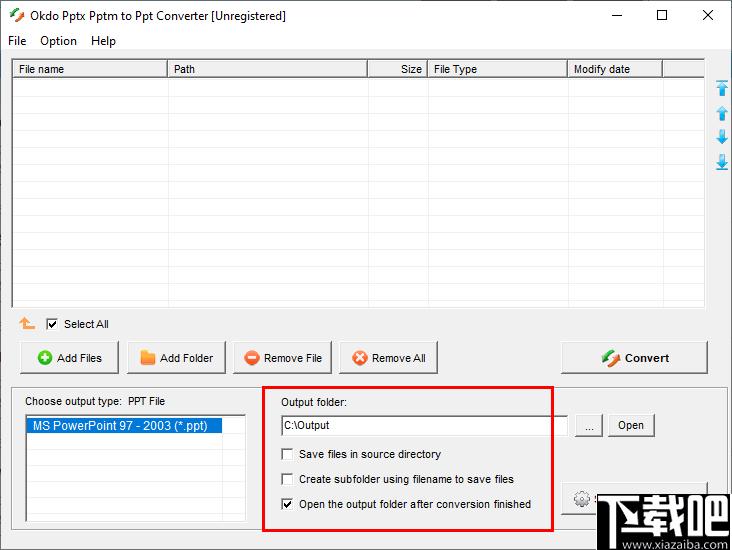
Task: Click the move-up arrow icon
Action: pyautogui.click(x=722, y=113)
